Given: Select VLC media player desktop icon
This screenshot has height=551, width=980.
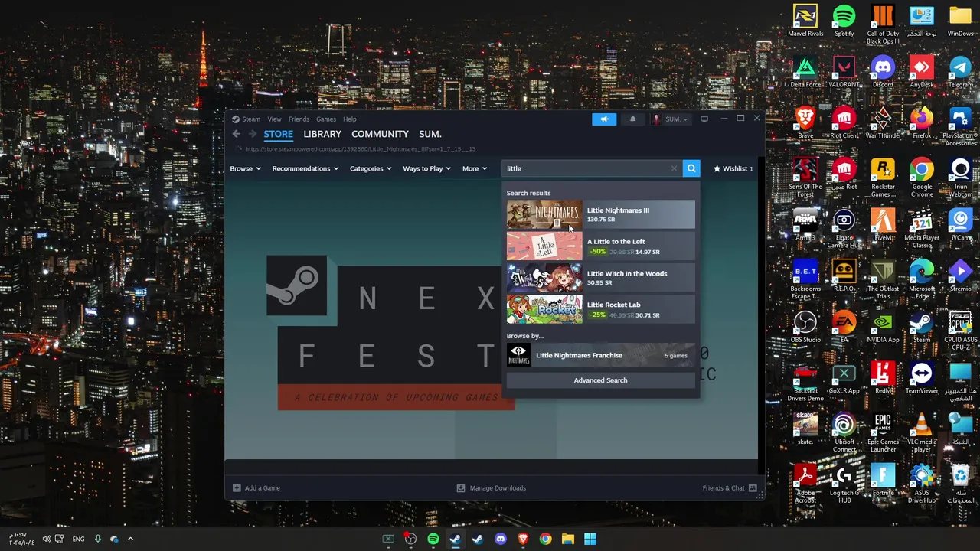Looking at the screenshot, I should coord(922,432).
